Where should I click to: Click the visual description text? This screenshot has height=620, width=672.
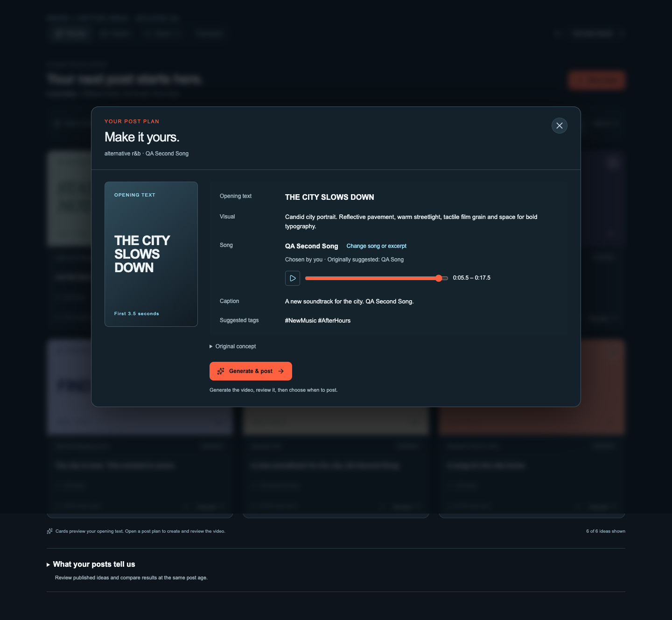[x=411, y=222]
